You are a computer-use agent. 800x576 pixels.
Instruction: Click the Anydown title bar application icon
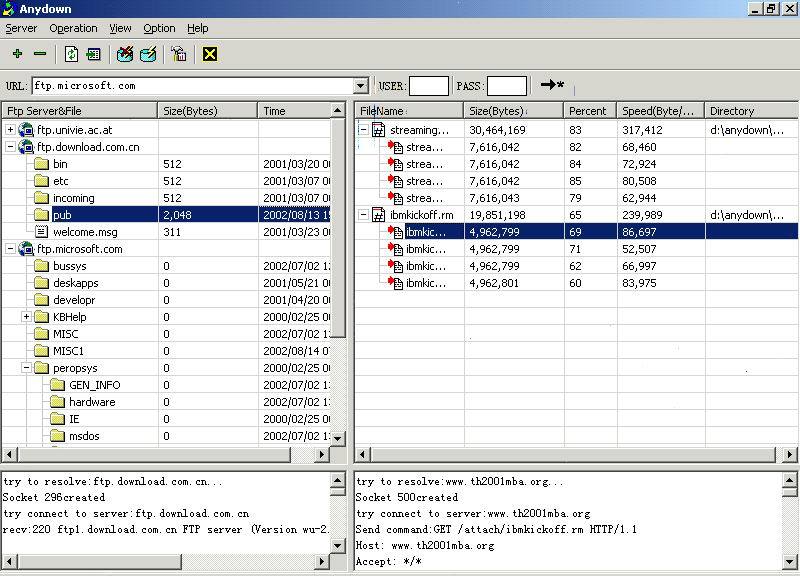pyautogui.click(x=9, y=9)
